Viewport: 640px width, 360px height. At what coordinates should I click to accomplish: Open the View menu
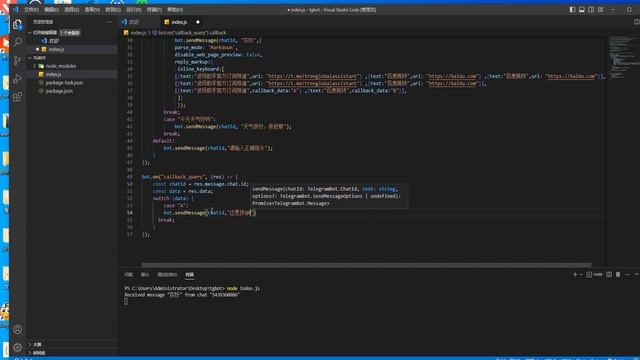(x=92, y=9)
